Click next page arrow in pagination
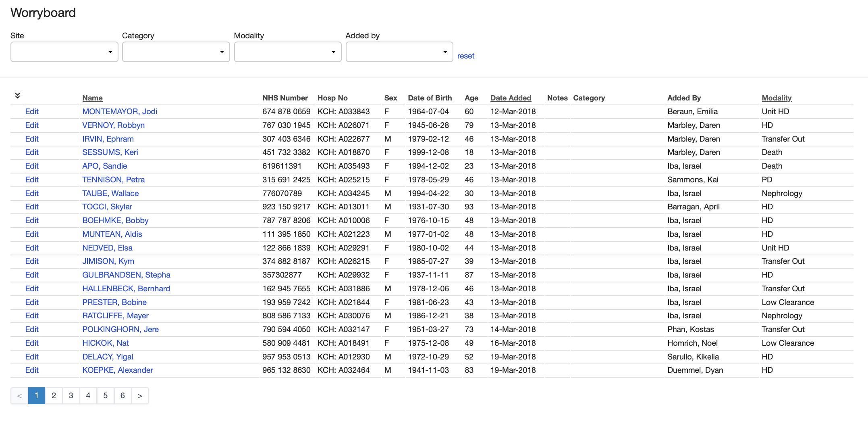 (140, 396)
